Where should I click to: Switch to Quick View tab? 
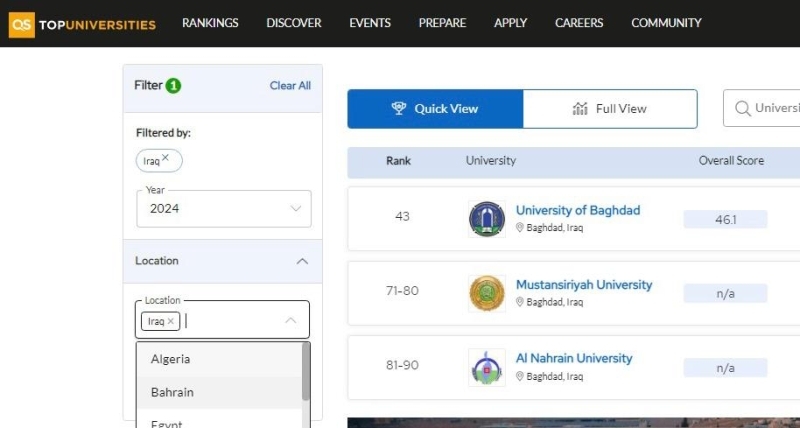coord(435,109)
